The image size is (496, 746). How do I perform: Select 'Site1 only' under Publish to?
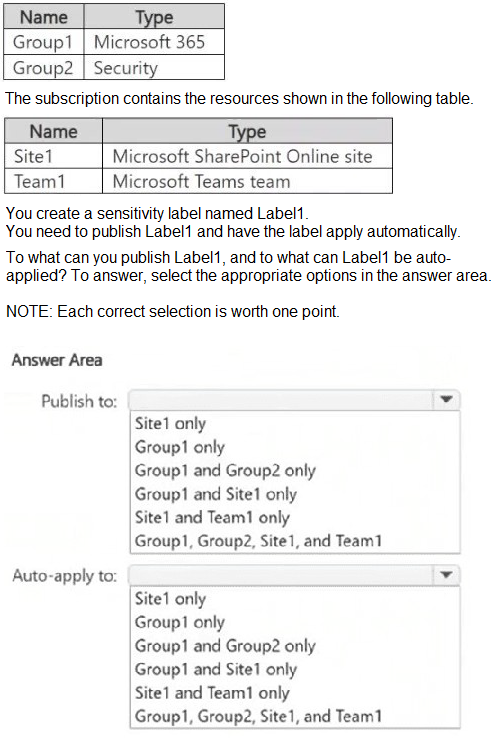[x=170, y=423]
